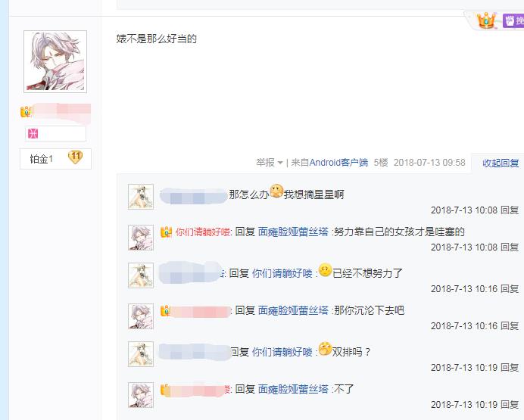
Task: Open commenter avatar beside 那怎么办 comment
Action: (141, 196)
